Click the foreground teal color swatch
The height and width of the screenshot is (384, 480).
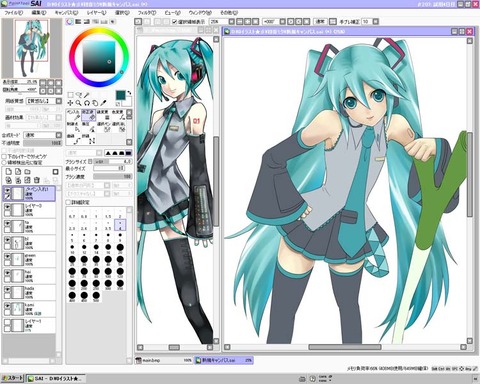[120, 95]
